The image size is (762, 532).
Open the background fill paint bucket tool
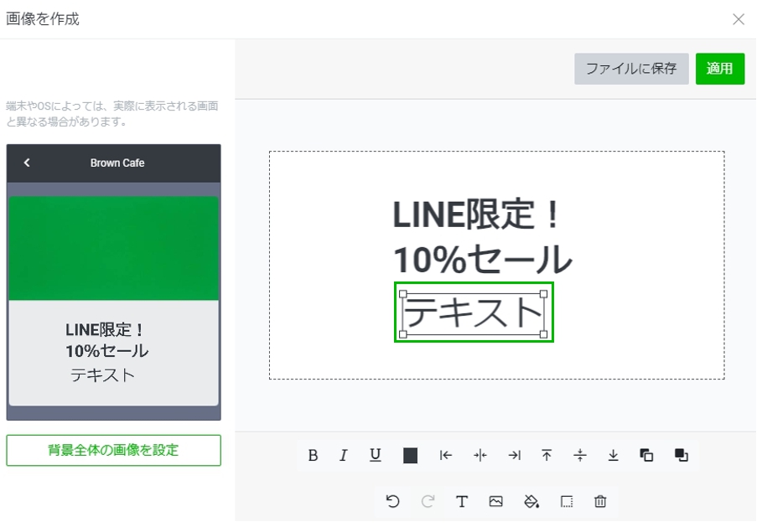[x=531, y=502]
